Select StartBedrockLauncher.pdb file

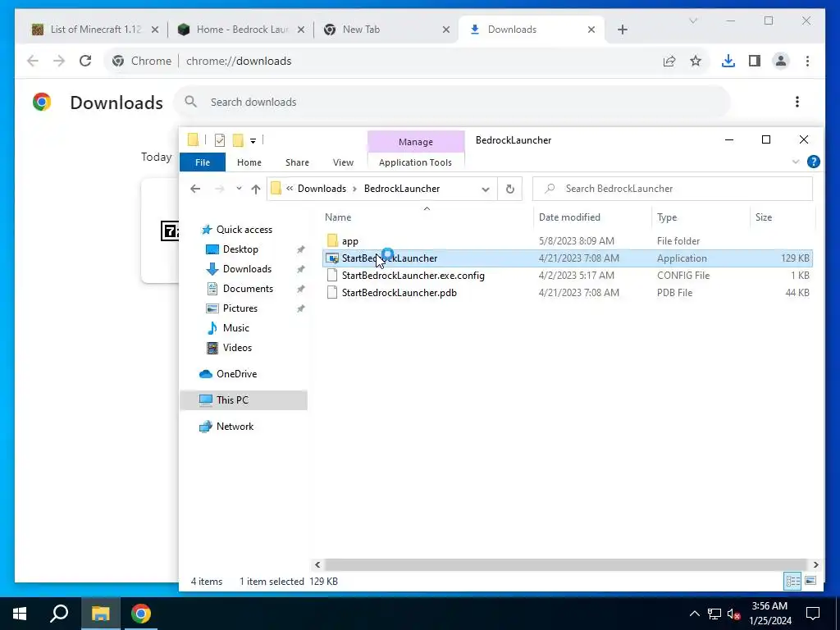pyautogui.click(x=568, y=293)
